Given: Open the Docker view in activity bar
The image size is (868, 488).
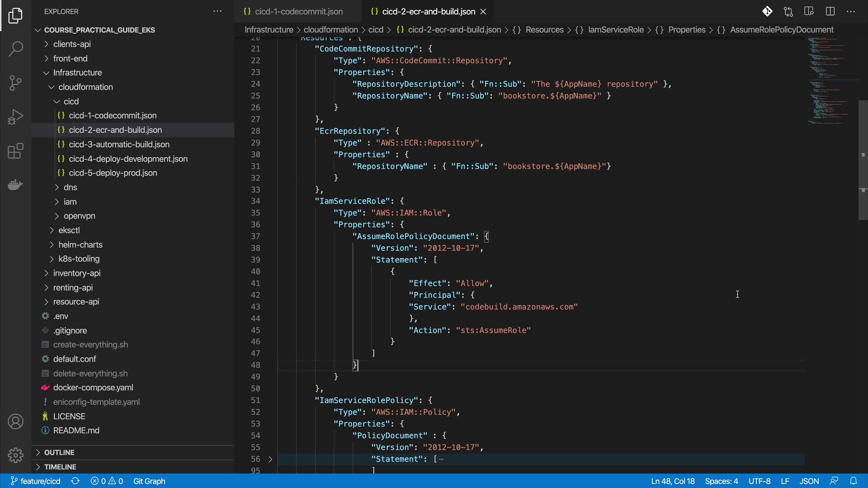Looking at the screenshot, I should pyautogui.click(x=15, y=185).
